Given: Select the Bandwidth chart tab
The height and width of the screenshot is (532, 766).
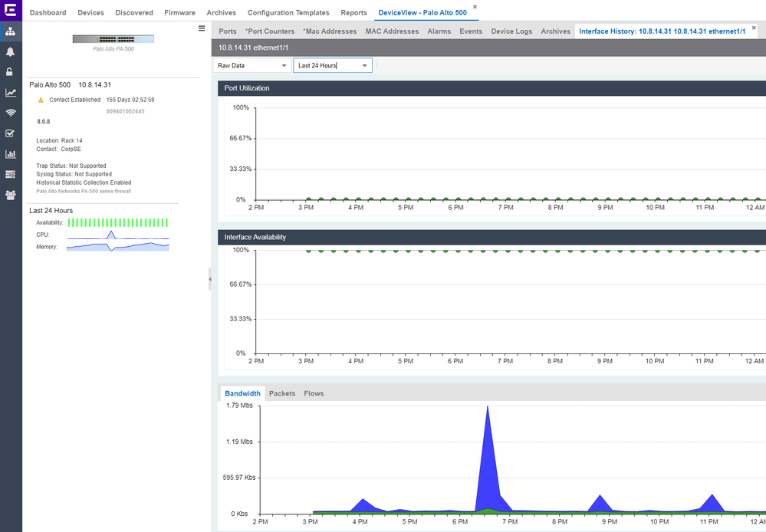Looking at the screenshot, I should [x=243, y=393].
